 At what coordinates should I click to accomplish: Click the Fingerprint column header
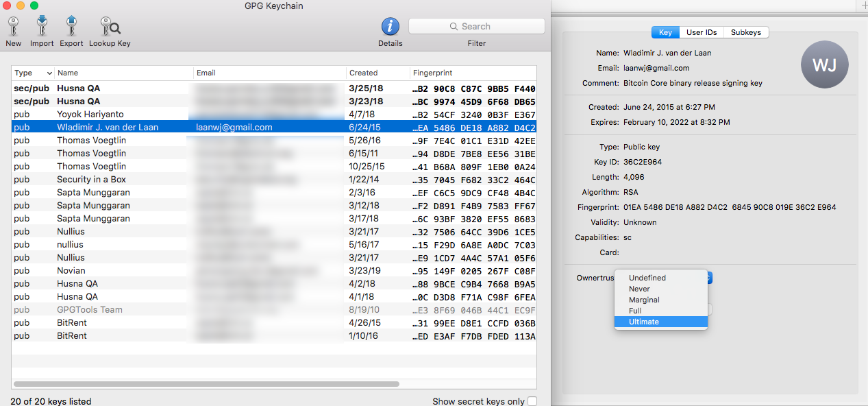[473, 73]
